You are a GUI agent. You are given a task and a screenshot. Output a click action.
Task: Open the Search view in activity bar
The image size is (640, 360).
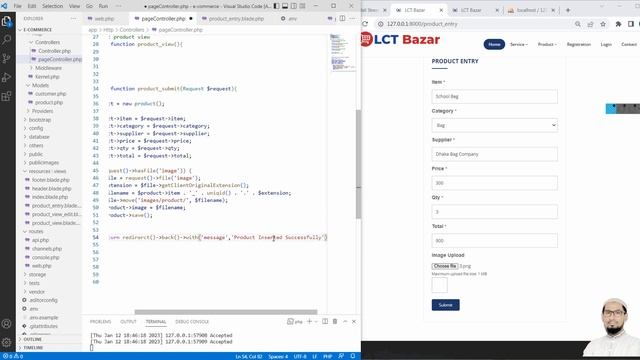[x=7, y=40]
